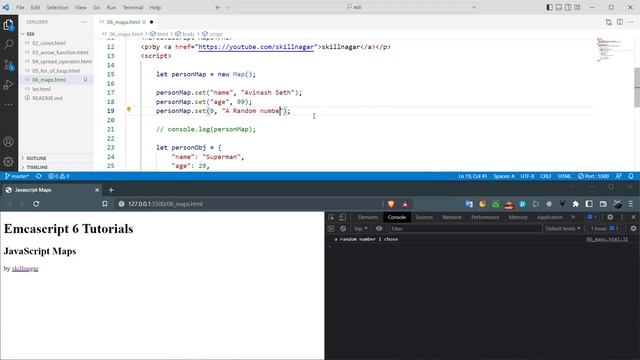The image size is (640, 360).
Task: Toggle the DevTools device toolbar
Action: [x=342, y=217]
